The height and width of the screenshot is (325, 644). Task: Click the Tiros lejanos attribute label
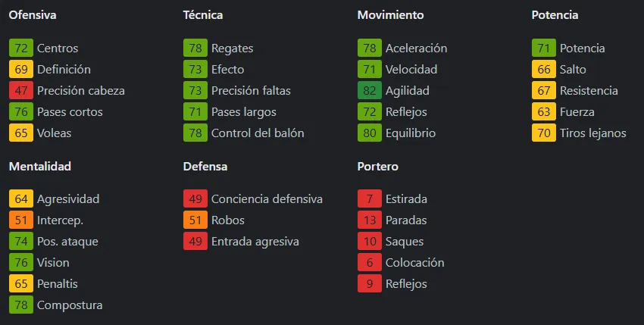tap(592, 133)
